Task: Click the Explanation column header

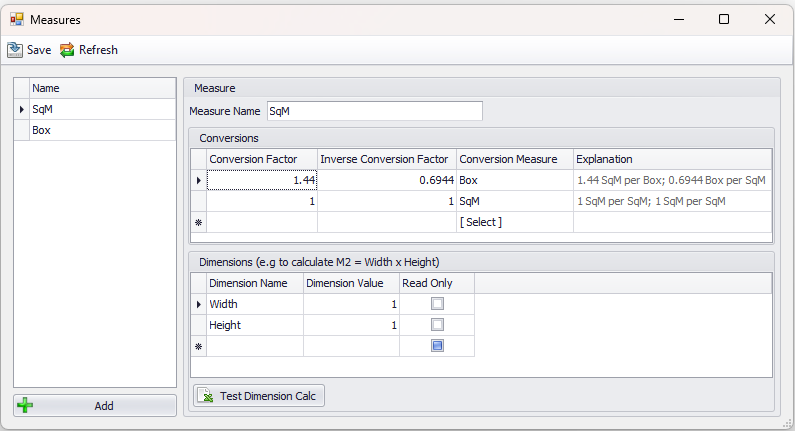Action: [673, 159]
